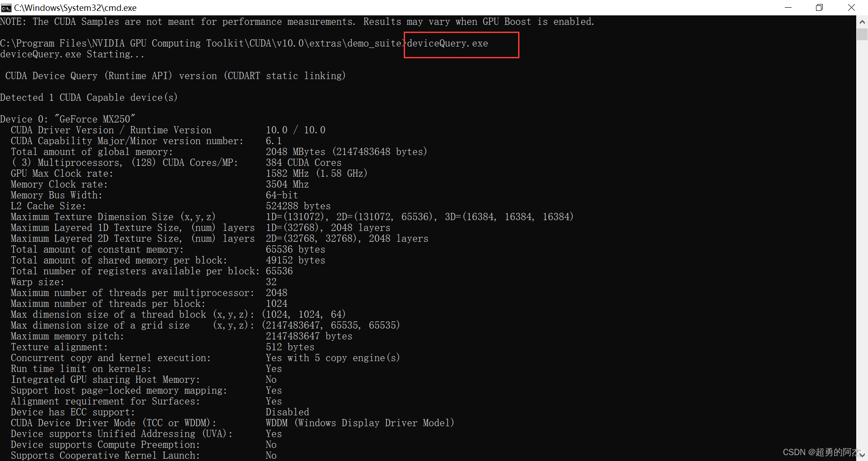Click the '64-bit' bus width value

(282, 195)
